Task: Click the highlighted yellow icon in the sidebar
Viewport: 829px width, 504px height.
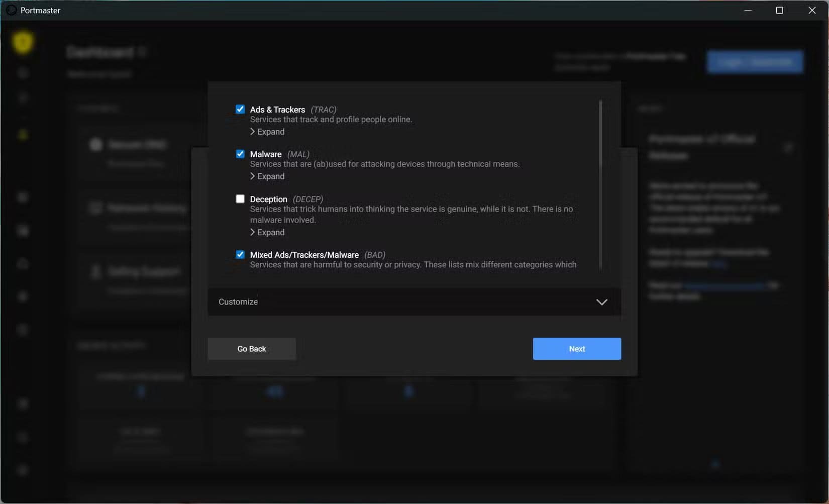Action: coord(22,134)
